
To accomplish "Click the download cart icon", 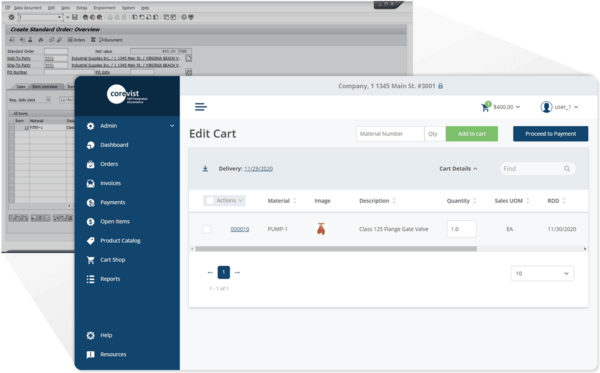I will pos(205,169).
